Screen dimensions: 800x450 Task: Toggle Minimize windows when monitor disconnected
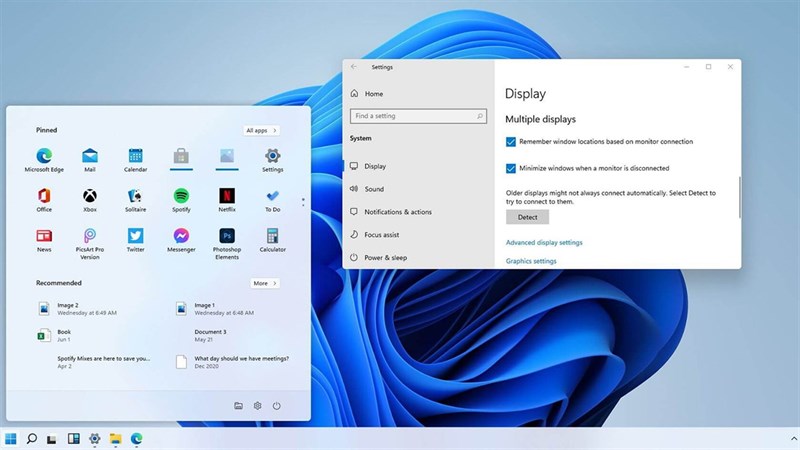click(x=511, y=168)
